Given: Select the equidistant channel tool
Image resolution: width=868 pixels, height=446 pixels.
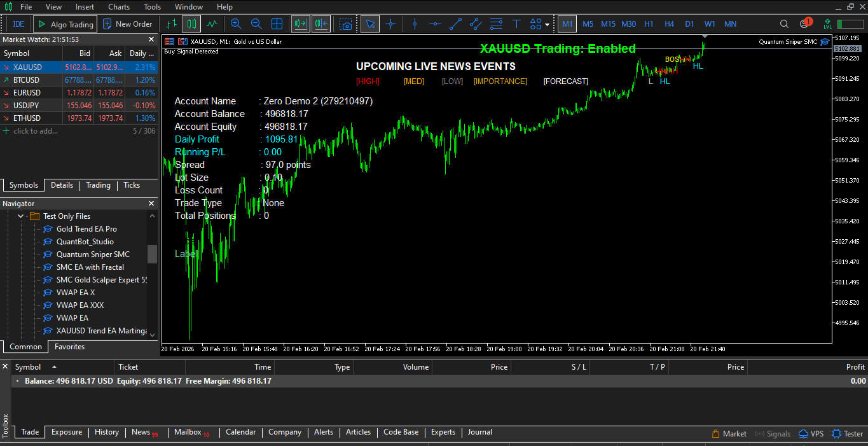Looking at the screenshot, I should (x=476, y=24).
